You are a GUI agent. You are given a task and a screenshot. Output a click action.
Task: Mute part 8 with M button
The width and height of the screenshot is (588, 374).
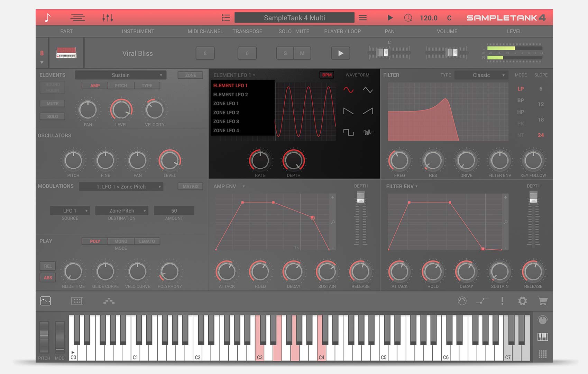pos(302,53)
